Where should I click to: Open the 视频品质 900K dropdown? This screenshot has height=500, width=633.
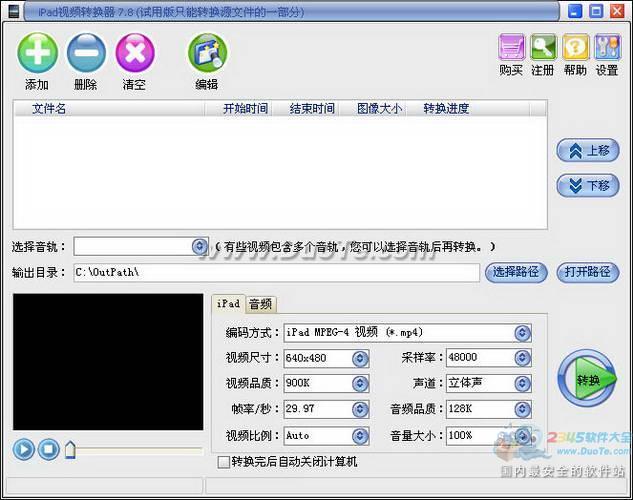(x=360, y=383)
